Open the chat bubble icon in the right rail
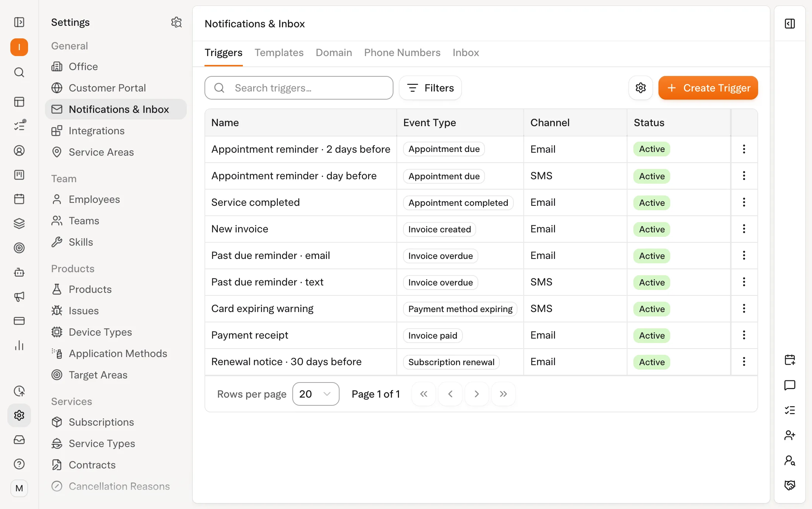Image resolution: width=812 pixels, height=509 pixels. coord(790,385)
